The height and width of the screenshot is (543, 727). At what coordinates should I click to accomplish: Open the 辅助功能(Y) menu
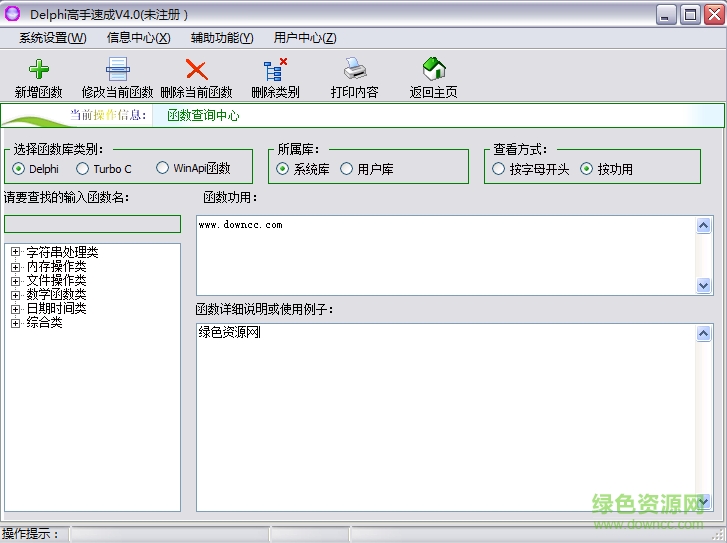(x=222, y=38)
